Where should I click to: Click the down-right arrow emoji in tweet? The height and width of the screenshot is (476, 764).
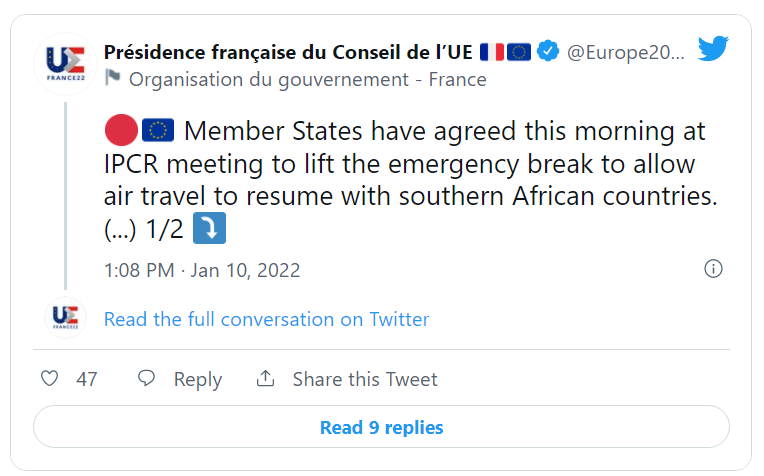click(x=209, y=229)
